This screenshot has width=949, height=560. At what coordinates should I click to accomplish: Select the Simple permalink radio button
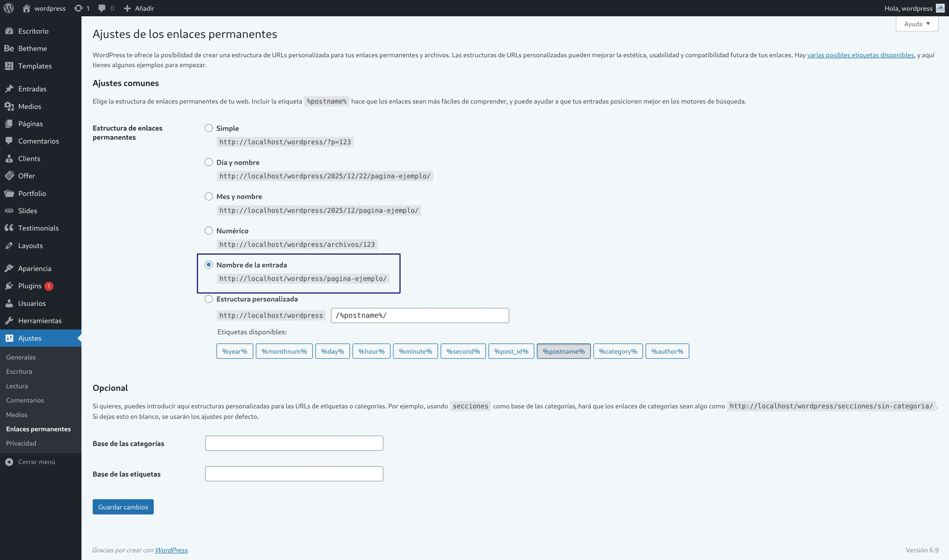209,128
